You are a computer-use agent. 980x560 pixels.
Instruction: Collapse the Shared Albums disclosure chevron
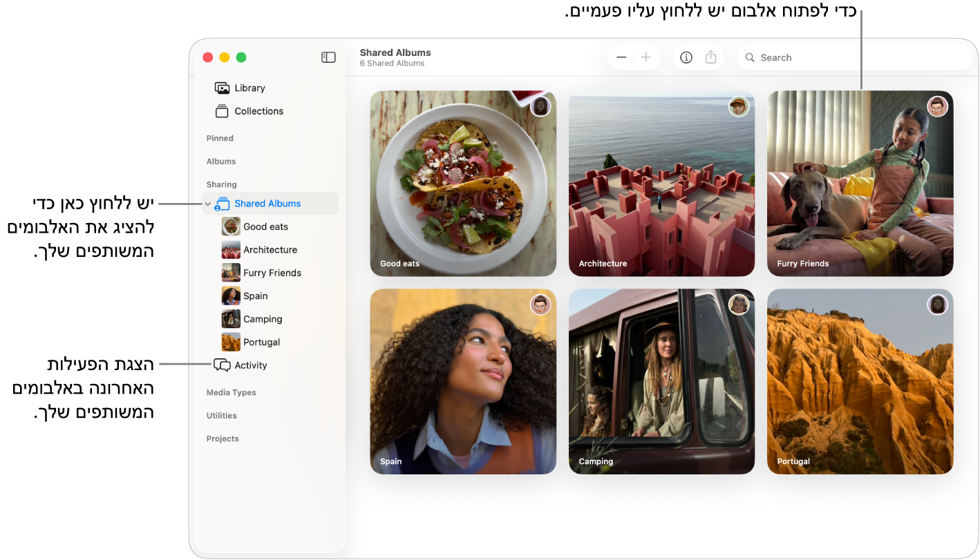point(208,204)
